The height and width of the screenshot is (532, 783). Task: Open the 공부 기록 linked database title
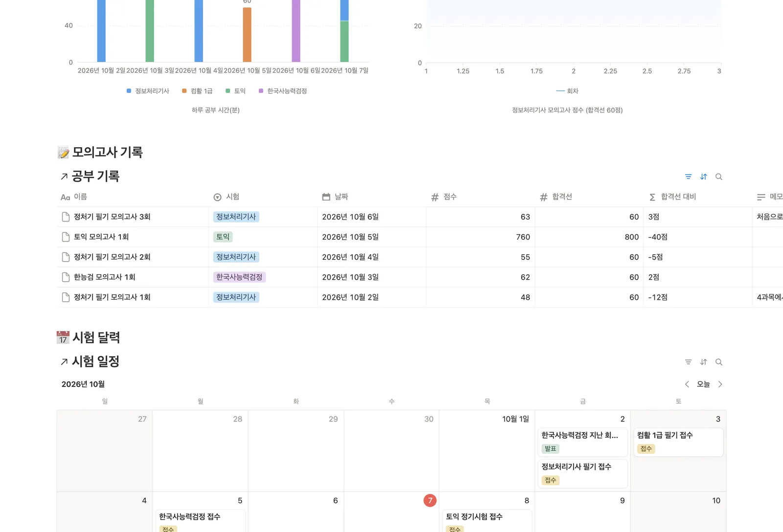coord(95,176)
